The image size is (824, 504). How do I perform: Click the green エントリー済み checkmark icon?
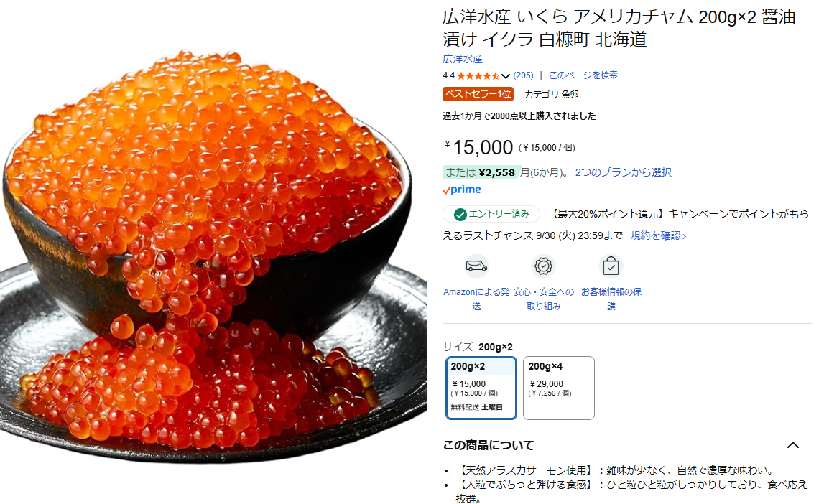click(460, 214)
